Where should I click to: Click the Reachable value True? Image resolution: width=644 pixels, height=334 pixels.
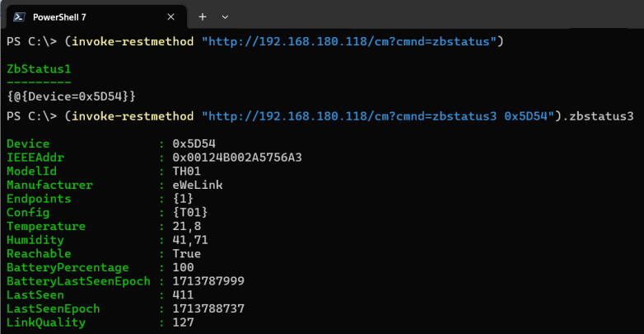[x=186, y=254]
